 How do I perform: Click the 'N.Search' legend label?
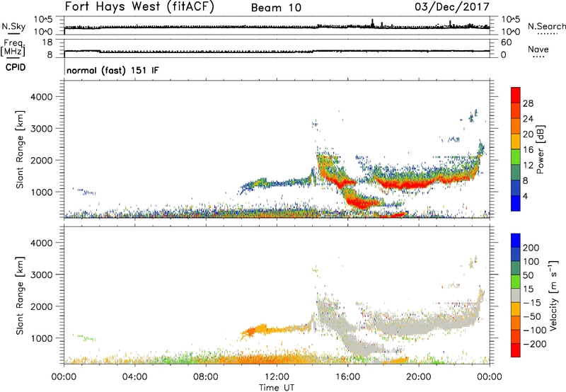tap(546, 26)
